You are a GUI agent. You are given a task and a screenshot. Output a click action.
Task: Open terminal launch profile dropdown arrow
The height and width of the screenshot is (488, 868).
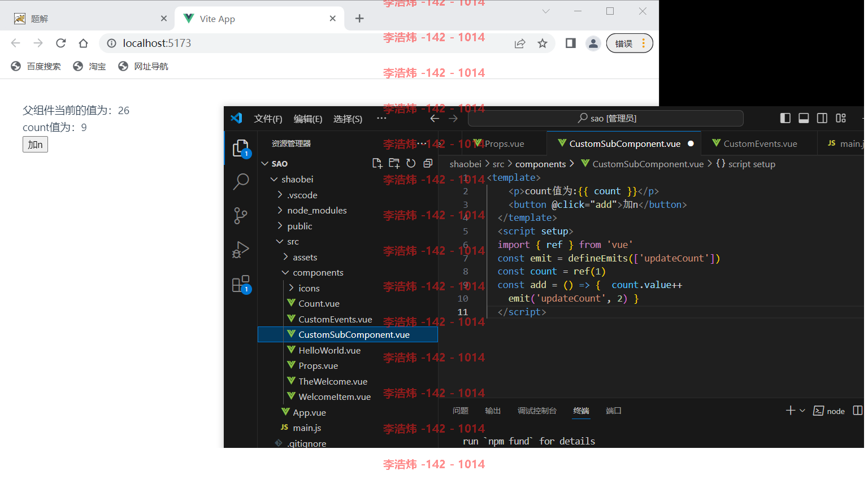click(x=802, y=411)
